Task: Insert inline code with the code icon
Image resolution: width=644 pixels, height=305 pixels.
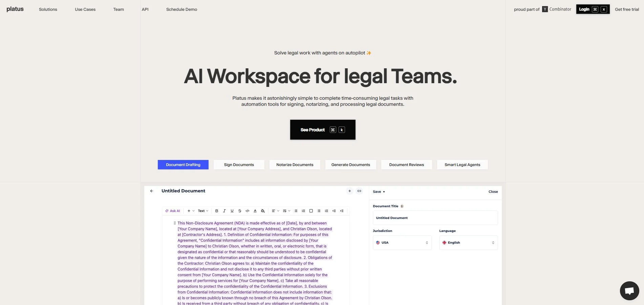Action: coord(248,211)
